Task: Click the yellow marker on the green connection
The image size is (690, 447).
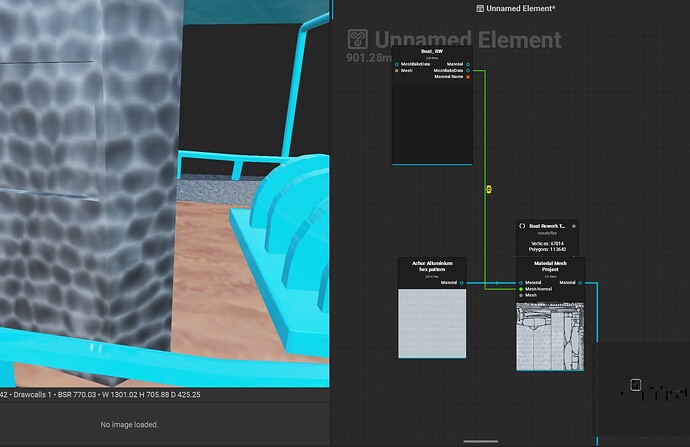Action: click(488, 188)
